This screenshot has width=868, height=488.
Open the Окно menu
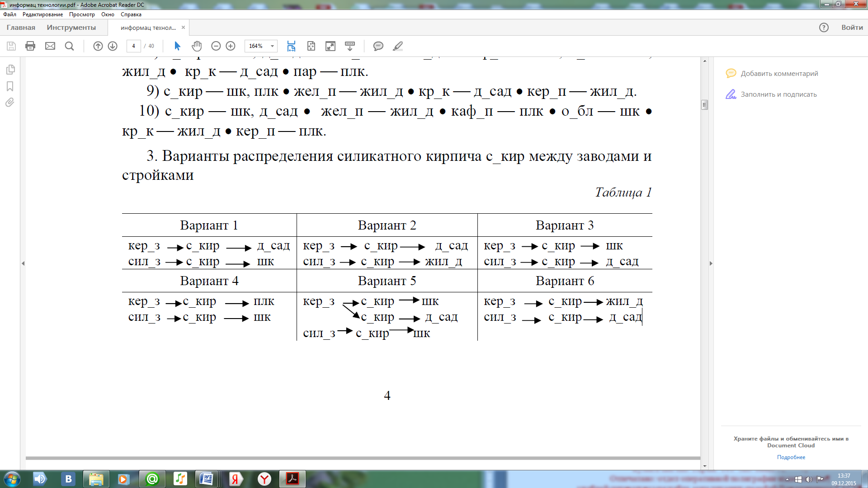tap(108, 14)
